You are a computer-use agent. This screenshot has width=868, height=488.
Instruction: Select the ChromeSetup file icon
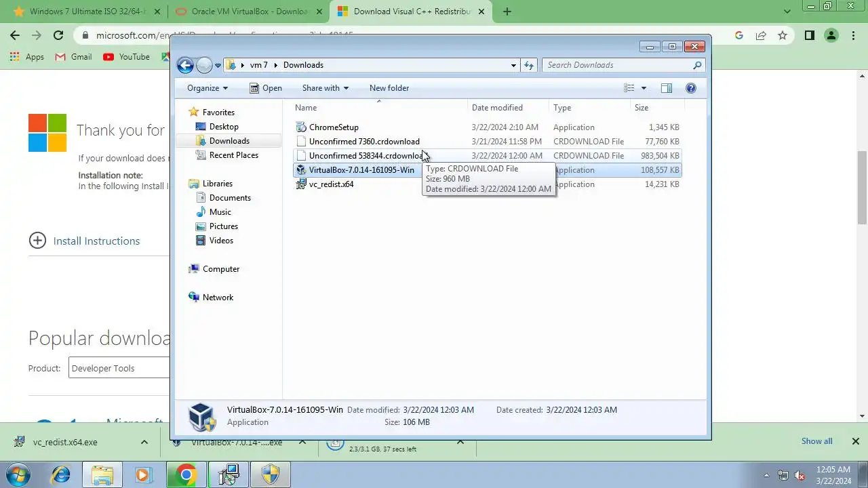[301, 127]
